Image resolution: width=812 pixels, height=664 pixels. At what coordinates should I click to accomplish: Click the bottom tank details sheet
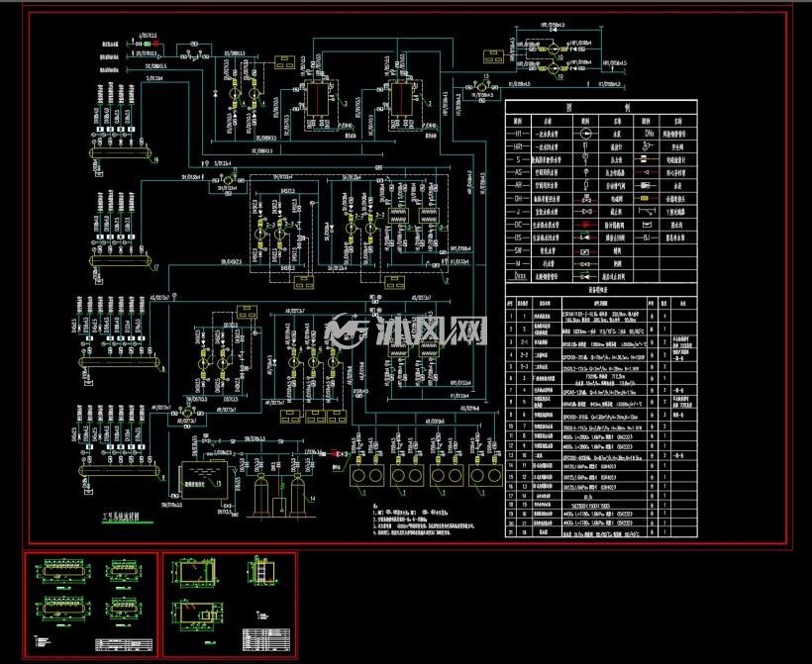[x=230, y=605]
